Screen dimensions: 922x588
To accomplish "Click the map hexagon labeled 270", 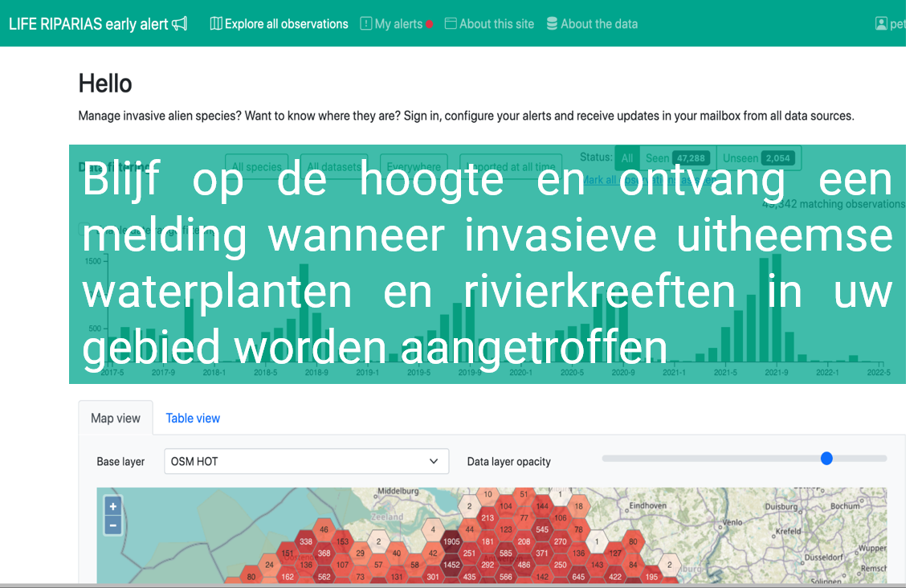I will (561, 541).
